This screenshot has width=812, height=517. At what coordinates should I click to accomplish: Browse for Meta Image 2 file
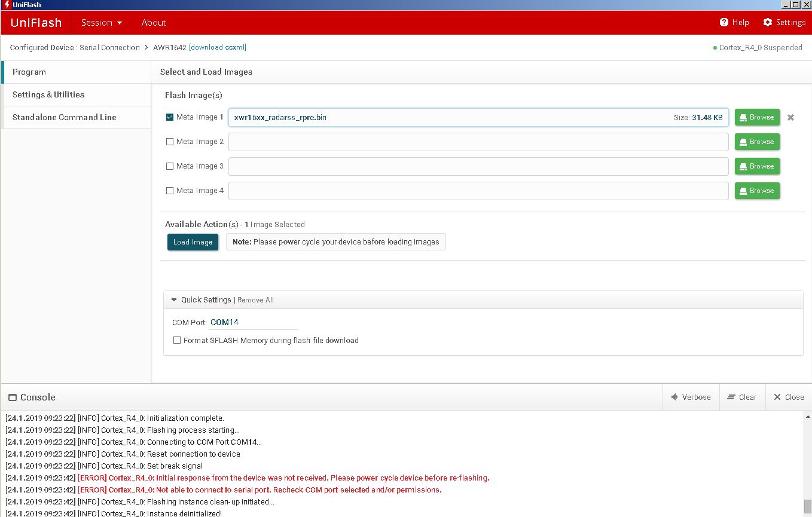click(757, 142)
